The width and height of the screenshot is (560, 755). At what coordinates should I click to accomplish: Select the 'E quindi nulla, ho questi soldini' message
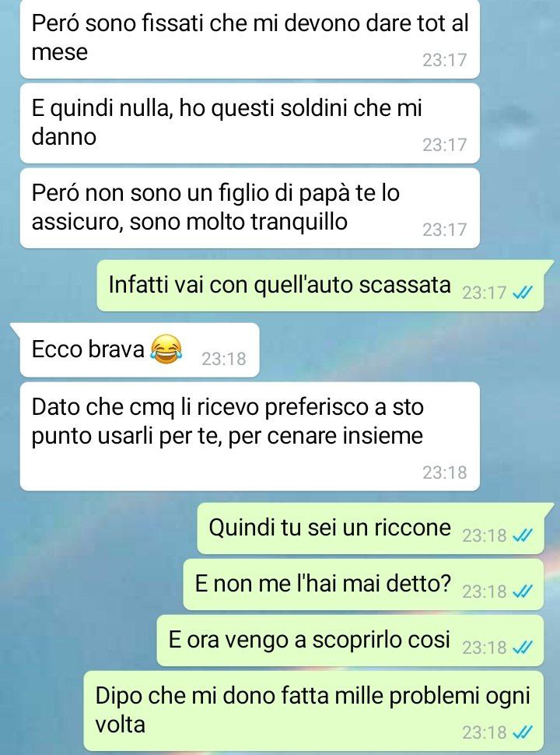[x=250, y=123]
